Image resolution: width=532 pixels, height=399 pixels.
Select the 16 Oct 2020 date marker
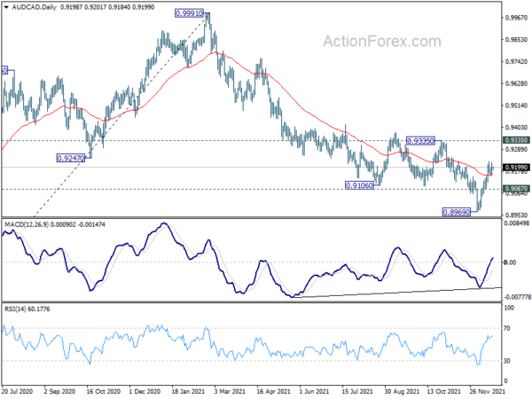pyautogui.click(x=104, y=391)
